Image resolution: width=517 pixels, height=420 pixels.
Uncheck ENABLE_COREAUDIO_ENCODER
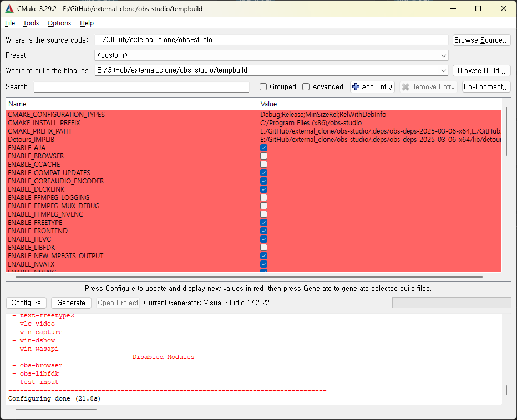[264, 181]
